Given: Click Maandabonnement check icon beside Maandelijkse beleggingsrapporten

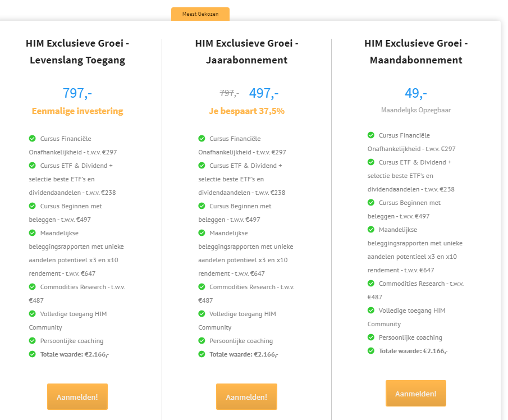Looking at the screenshot, I should tap(371, 230).
